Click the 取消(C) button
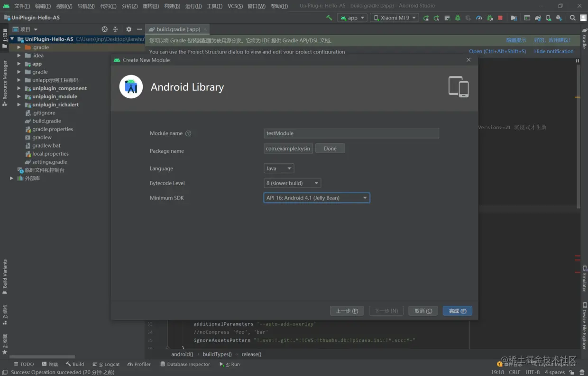 [423, 311]
